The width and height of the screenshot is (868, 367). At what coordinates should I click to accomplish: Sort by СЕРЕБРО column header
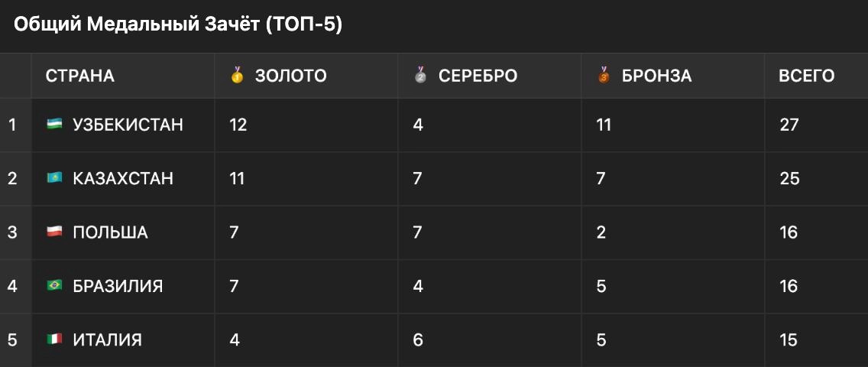click(478, 76)
